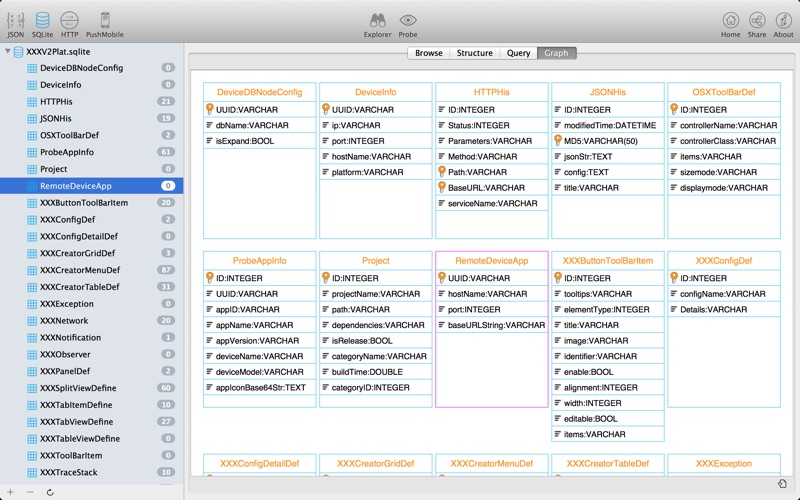Collapse the XXXV2Plat.sqlite database tree
The width and height of the screenshot is (800, 500).
8,51
